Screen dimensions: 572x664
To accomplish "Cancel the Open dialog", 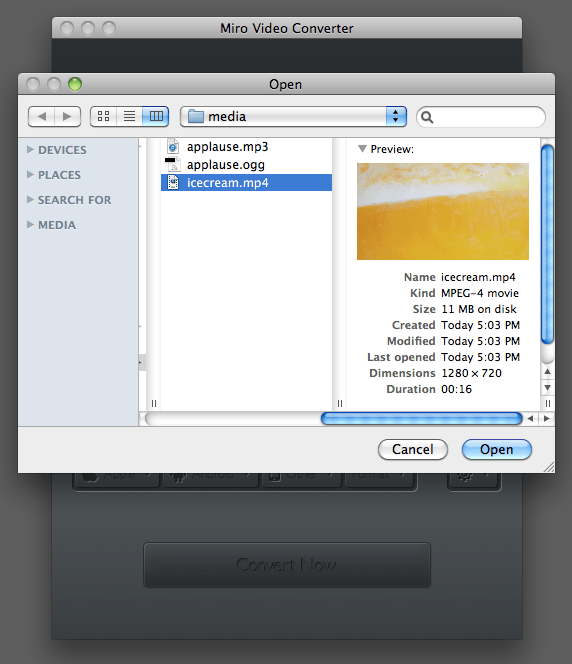I will [x=413, y=449].
